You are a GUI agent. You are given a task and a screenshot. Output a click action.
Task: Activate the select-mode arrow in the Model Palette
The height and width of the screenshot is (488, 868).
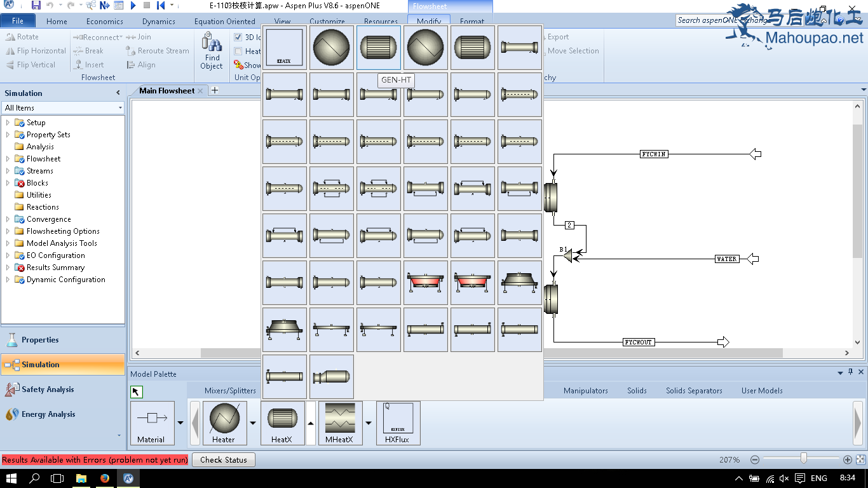[136, 391]
